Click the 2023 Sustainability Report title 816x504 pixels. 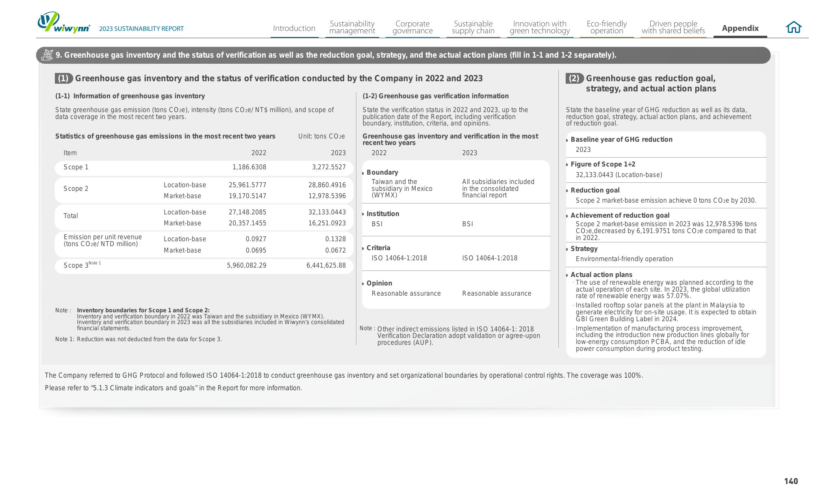141,28
